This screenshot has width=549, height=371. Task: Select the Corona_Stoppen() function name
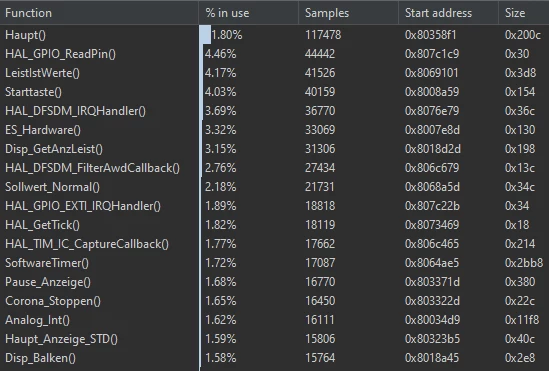[53, 301]
